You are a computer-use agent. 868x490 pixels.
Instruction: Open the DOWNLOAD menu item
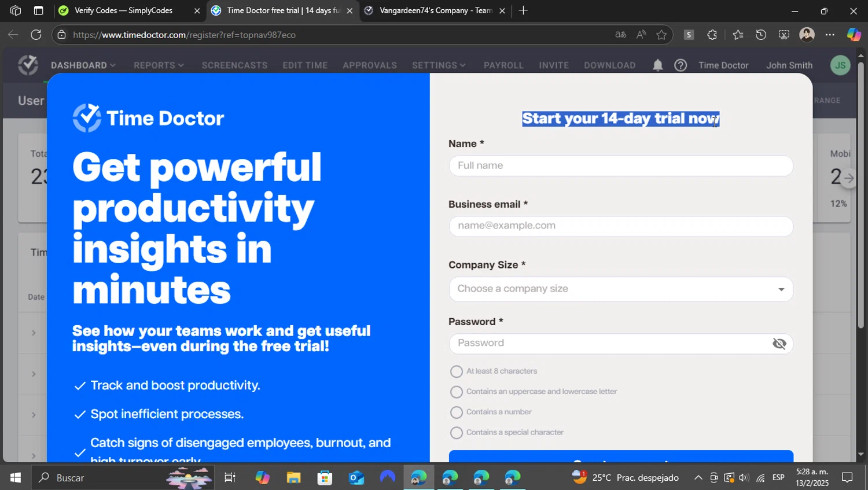610,65
